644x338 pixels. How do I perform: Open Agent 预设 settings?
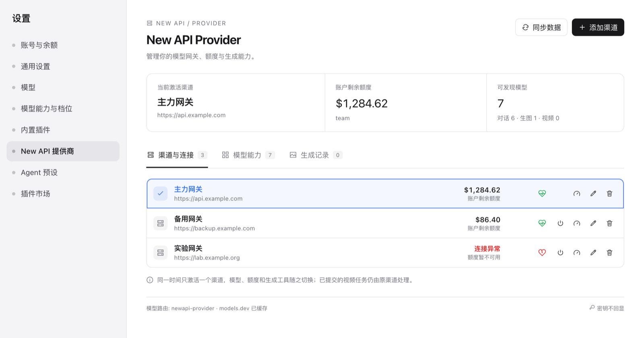tap(63, 173)
